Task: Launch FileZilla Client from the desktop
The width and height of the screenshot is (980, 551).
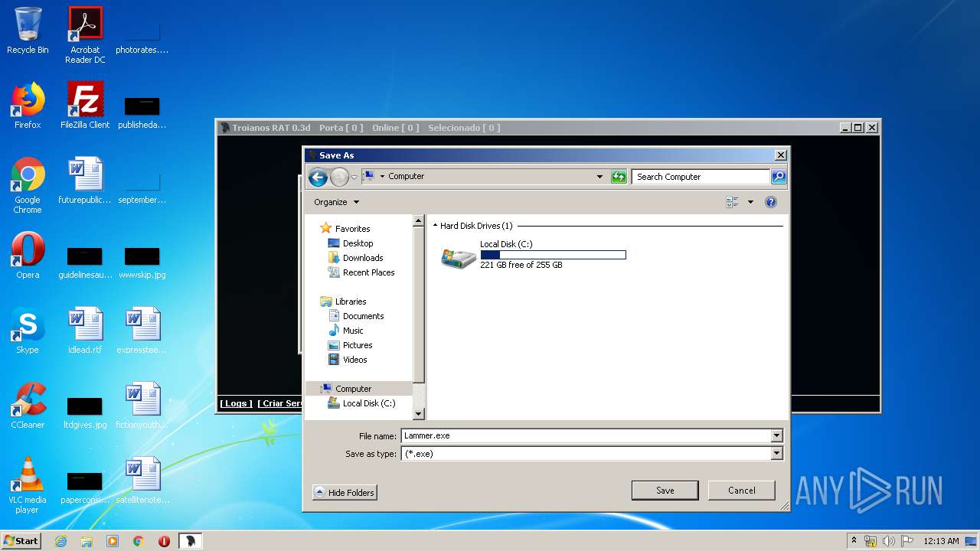Action: (85, 106)
